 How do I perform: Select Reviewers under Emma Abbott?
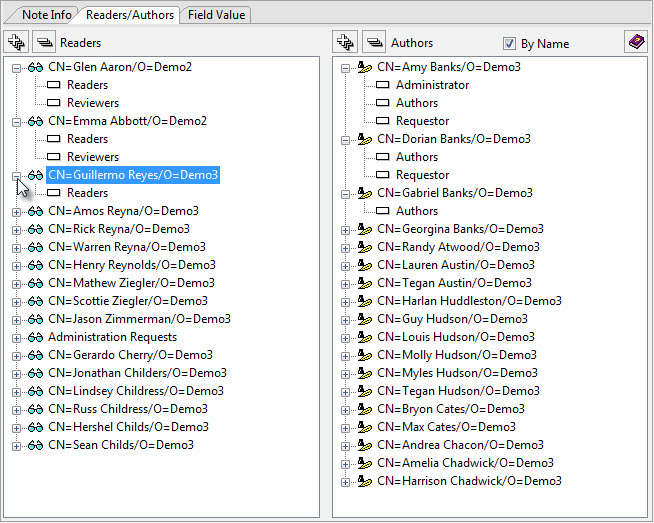[92, 157]
